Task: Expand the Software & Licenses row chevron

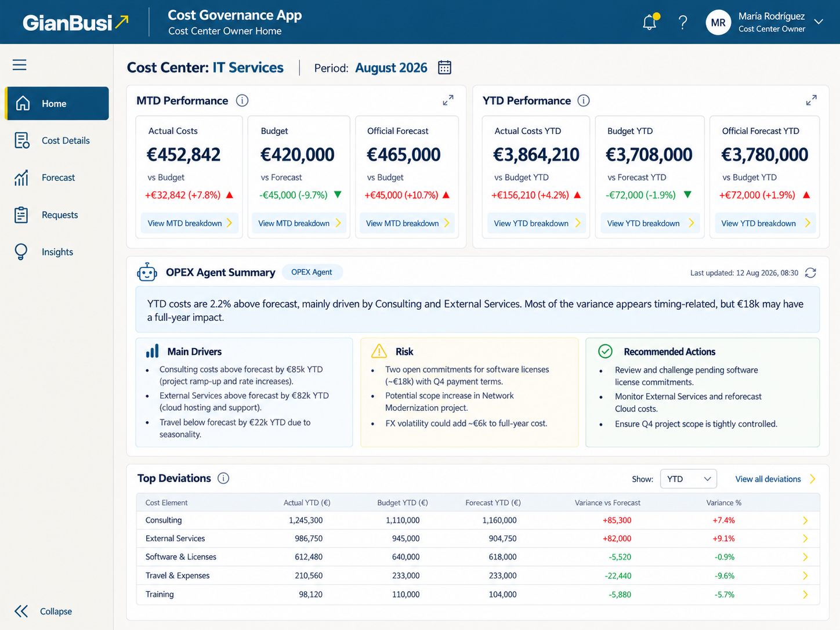Action: click(x=805, y=557)
